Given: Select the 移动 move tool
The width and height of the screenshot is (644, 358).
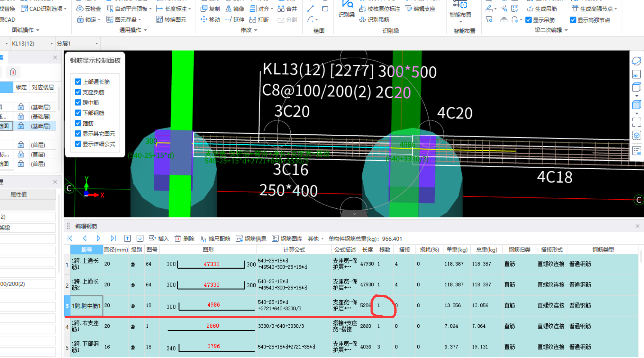Looking at the screenshot, I should click(x=210, y=20).
